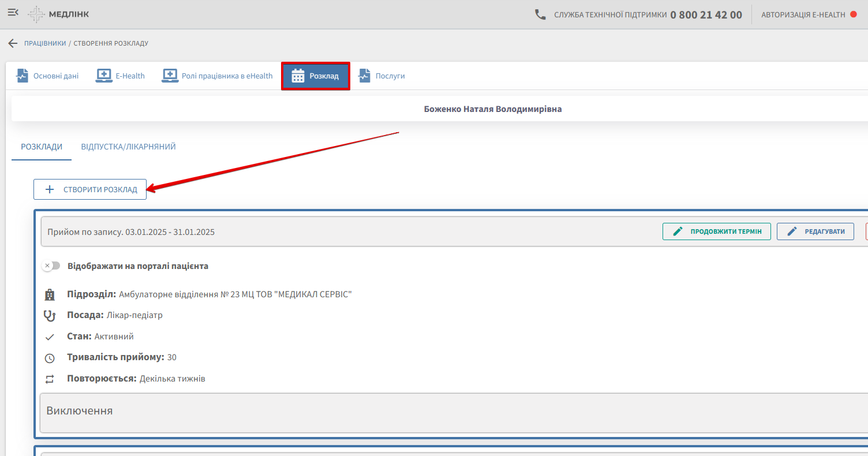Toggle Відображати на порталі пацієнта switch
The width and height of the screenshot is (868, 456).
point(51,266)
